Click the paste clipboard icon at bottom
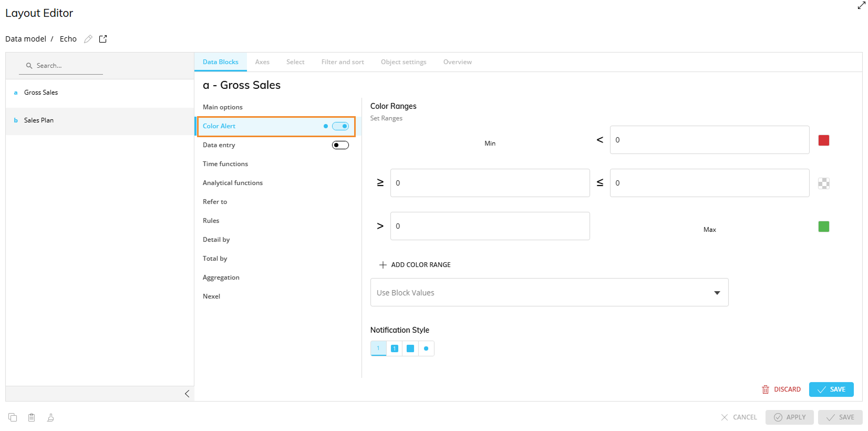Viewport: 868px width, 431px height. coord(32,417)
